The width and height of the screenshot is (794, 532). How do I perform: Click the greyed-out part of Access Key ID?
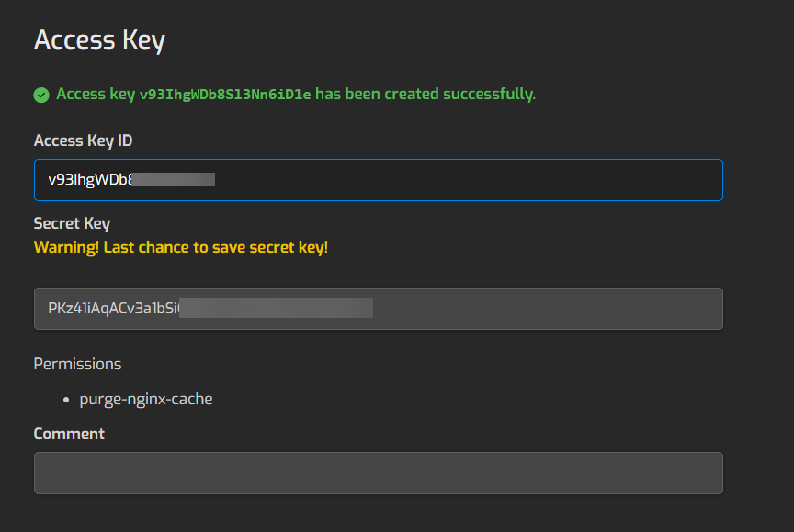coord(175,180)
